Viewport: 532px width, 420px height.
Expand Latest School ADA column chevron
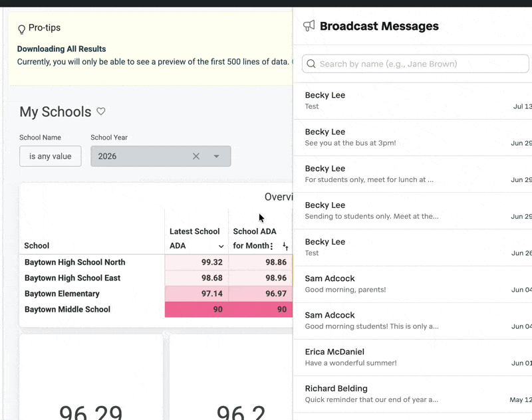[221, 247]
